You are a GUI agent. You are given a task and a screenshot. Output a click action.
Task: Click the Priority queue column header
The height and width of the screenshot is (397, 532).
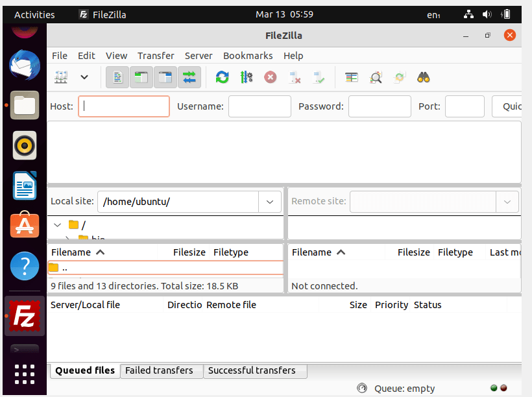[391, 305]
